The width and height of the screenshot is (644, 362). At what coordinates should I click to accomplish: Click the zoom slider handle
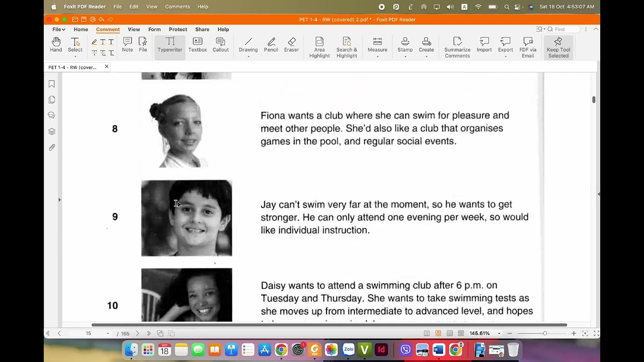(544, 333)
